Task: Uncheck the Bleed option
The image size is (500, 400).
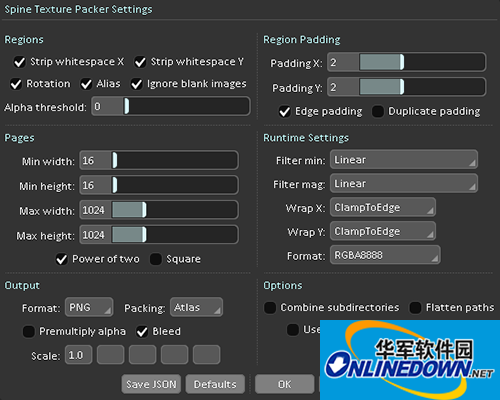Action: [x=142, y=332]
